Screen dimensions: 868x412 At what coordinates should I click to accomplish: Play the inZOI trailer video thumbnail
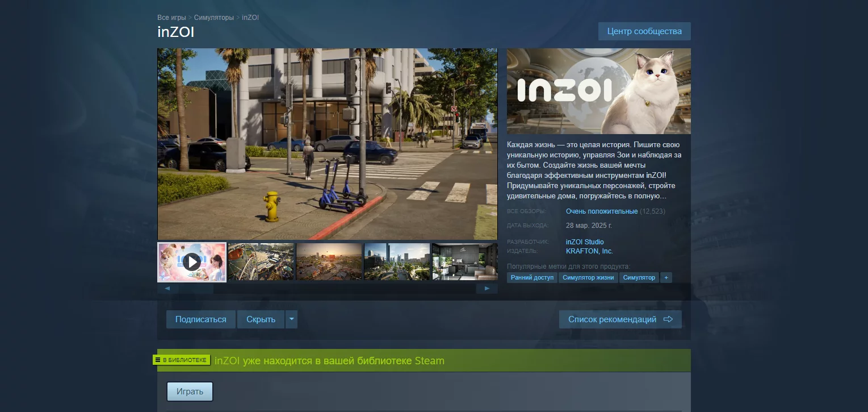point(192,262)
